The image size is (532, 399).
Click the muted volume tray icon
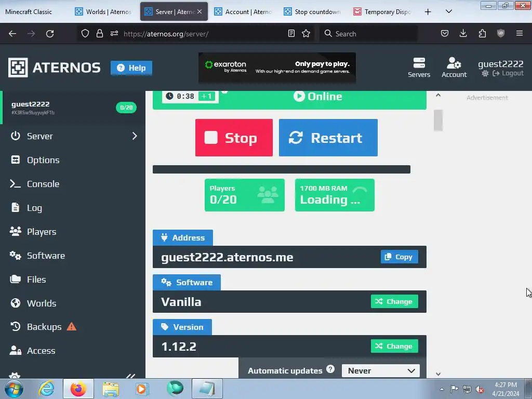(480, 389)
